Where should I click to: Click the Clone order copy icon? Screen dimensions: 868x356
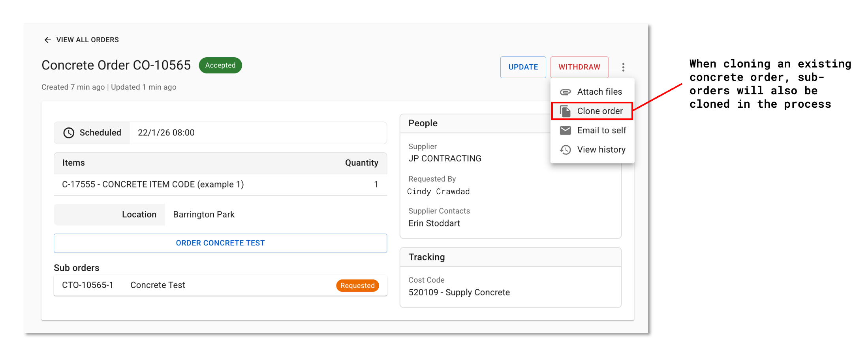tap(565, 111)
